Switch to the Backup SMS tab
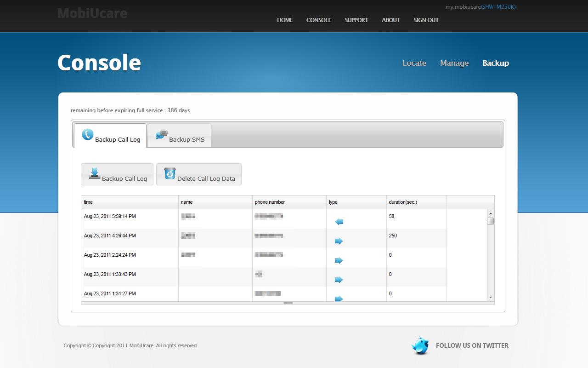The image size is (588, 368). (180, 135)
